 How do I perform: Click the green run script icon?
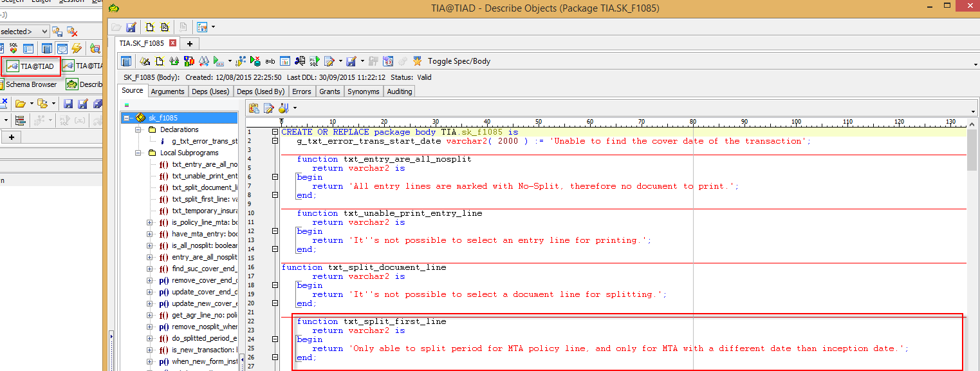tap(219, 61)
